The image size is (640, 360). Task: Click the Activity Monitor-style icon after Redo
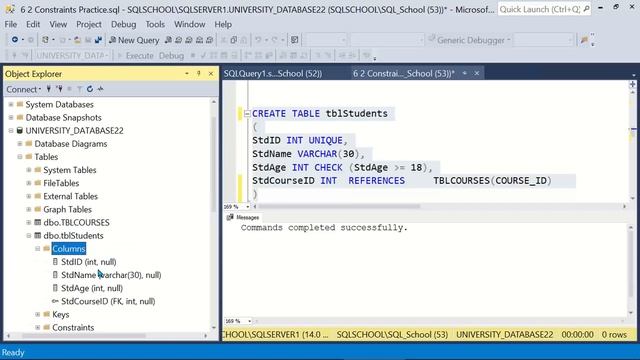[294, 40]
